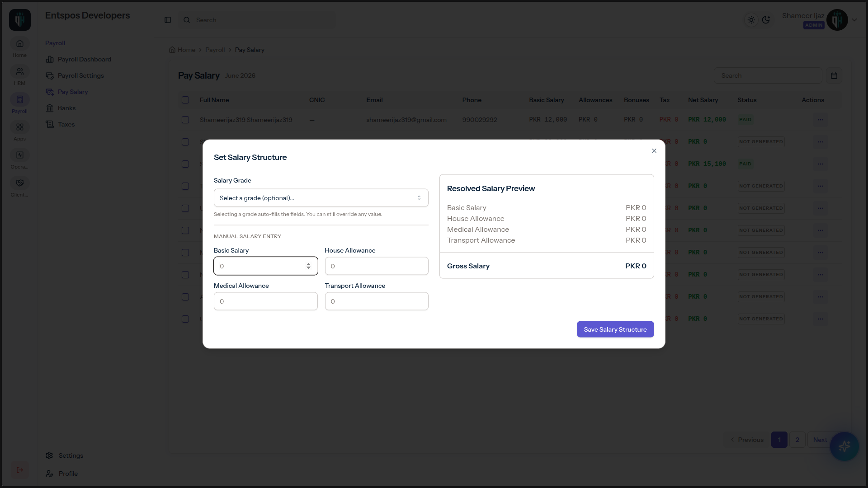The width and height of the screenshot is (868, 488).
Task: Click the Next page button
Action: pyautogui.click(x=820, y=440)
